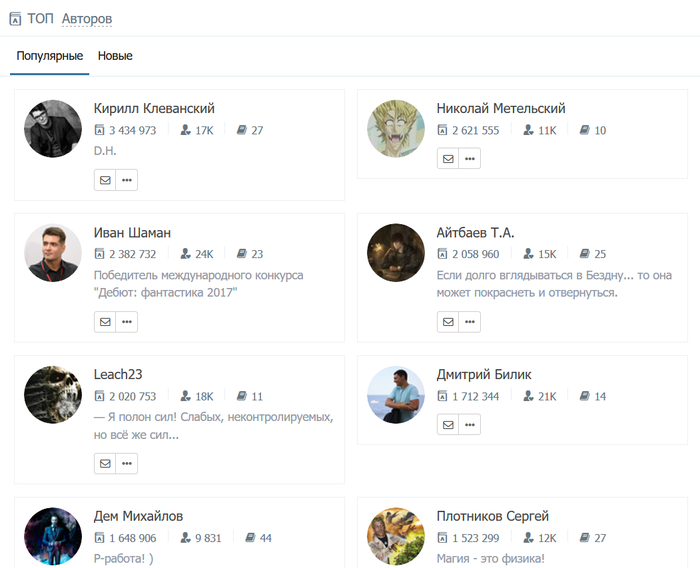Click the envelope icon for Дмитрий Билик
700x568 pixels.
(x=448, y=425)
